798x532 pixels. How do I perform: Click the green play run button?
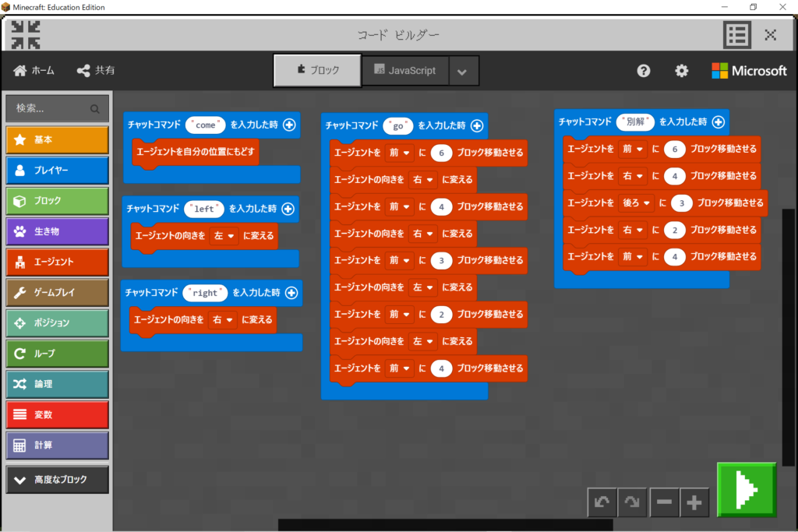746,489
